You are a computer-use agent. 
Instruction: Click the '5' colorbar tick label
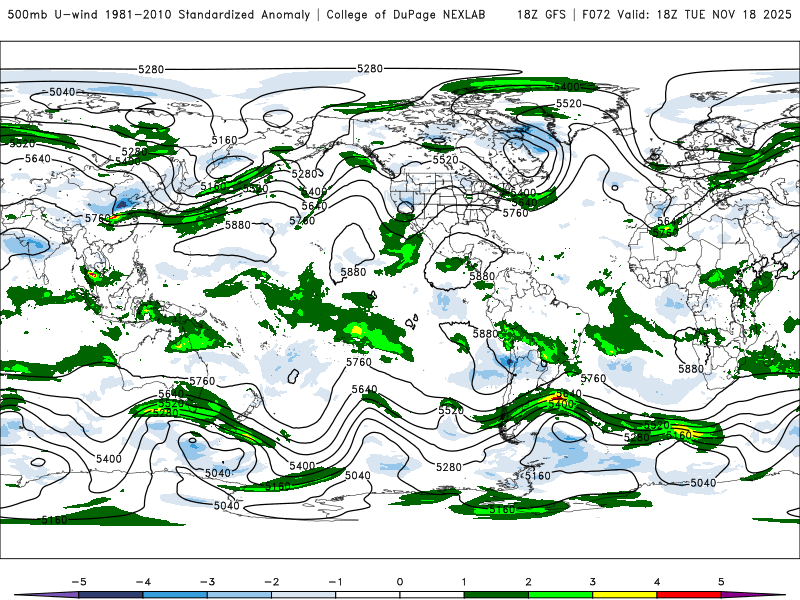pos(721,582)
